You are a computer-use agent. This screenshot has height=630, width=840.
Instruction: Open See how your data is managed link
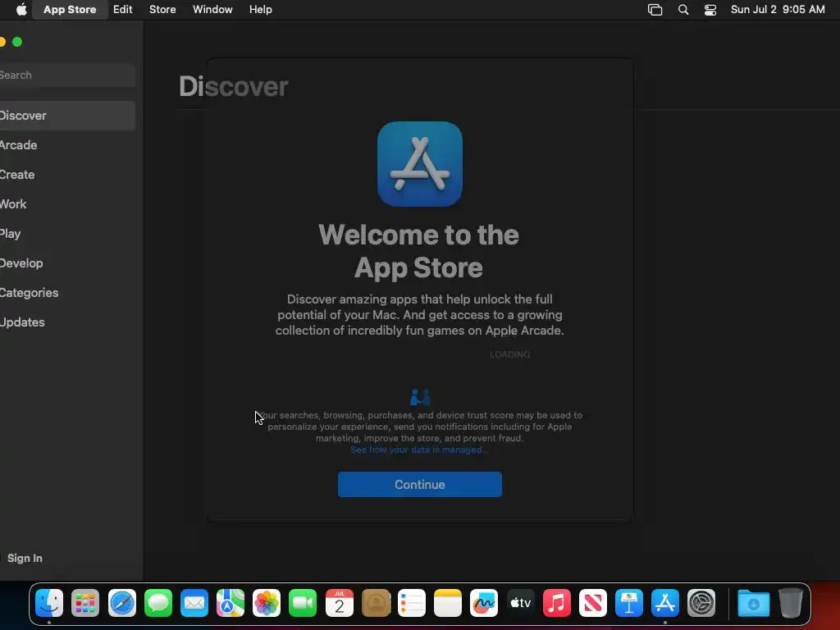(x=419, y=450)
